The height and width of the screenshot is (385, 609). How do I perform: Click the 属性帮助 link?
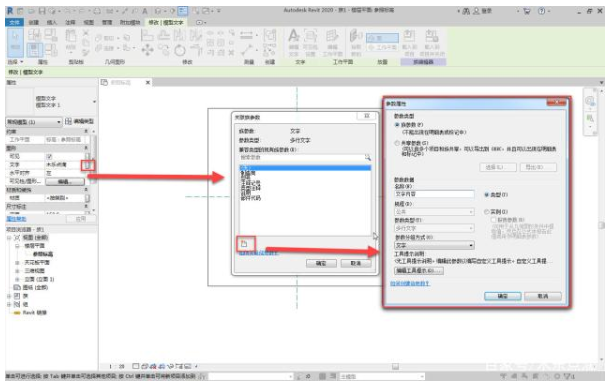coord(16,219)
